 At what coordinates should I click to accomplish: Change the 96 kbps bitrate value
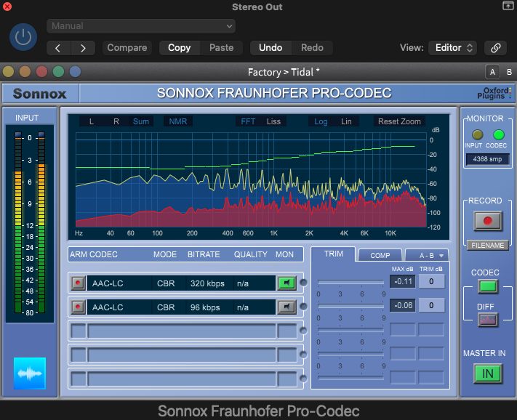point(209,307)
